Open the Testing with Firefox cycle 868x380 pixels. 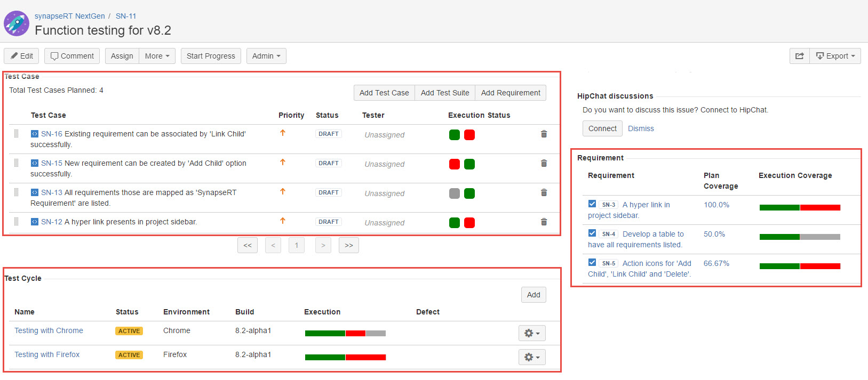tap(47, 354)
